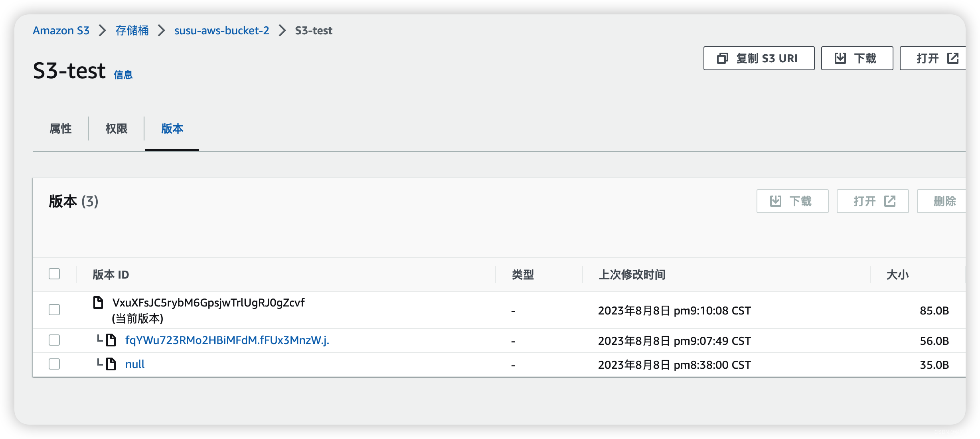Toggle checkbox for fqYWu723RMo2HBiMFdM version
980x439 pixels.
(x=54, y=341)
